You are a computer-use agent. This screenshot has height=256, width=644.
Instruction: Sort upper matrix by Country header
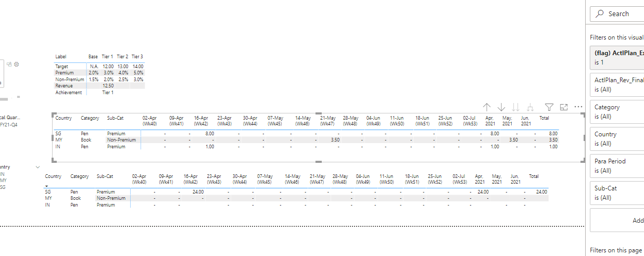[64, 118]
